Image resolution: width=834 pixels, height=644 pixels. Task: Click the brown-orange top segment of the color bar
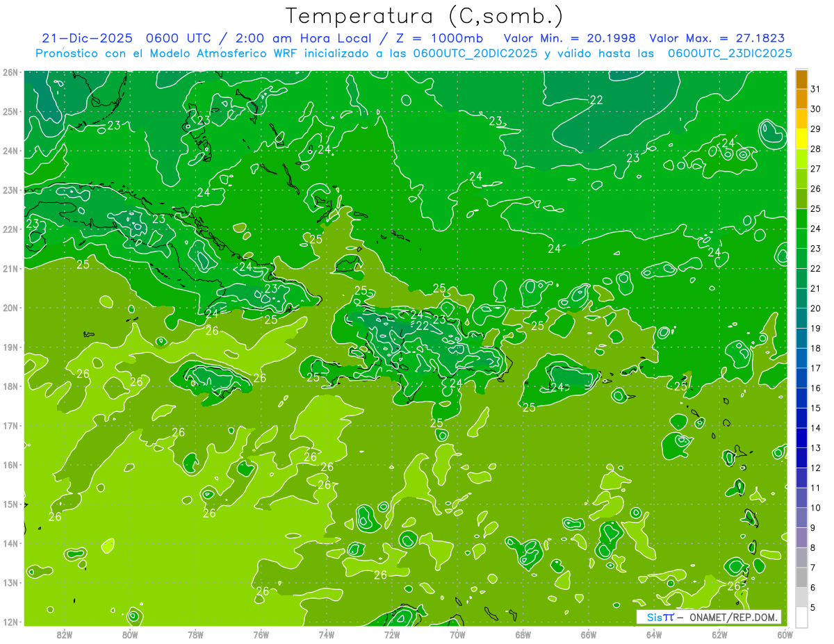(801, 79)
